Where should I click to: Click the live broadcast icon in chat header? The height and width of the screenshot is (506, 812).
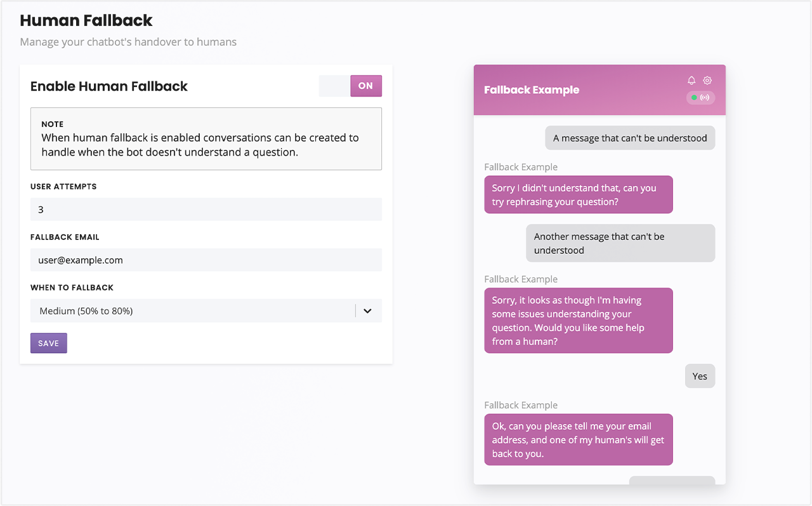tap(705, 97)
